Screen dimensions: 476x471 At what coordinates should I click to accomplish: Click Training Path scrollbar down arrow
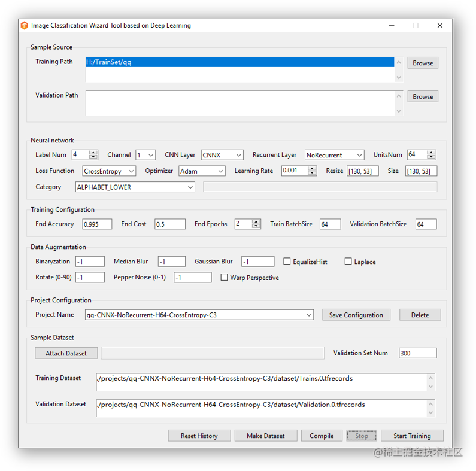coord(399,78)
